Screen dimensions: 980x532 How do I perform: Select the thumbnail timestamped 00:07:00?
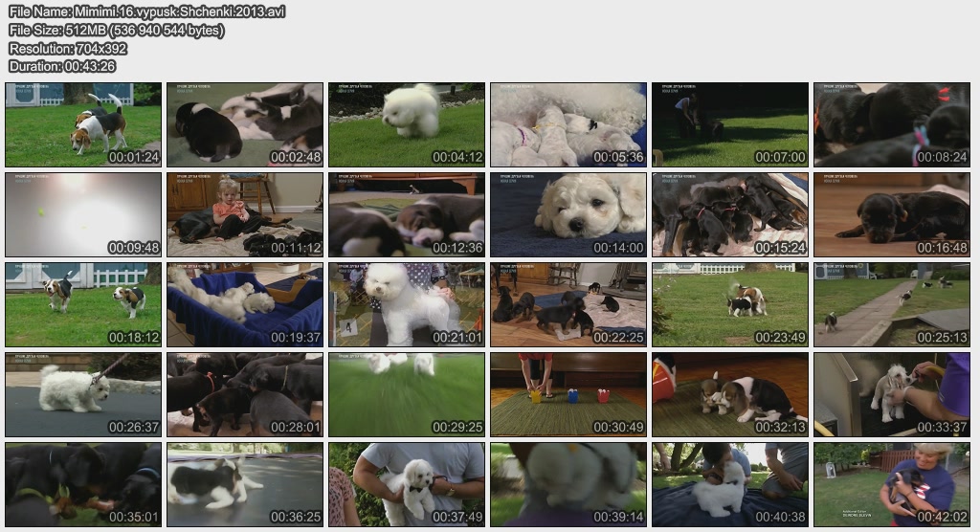pos(730,124)
